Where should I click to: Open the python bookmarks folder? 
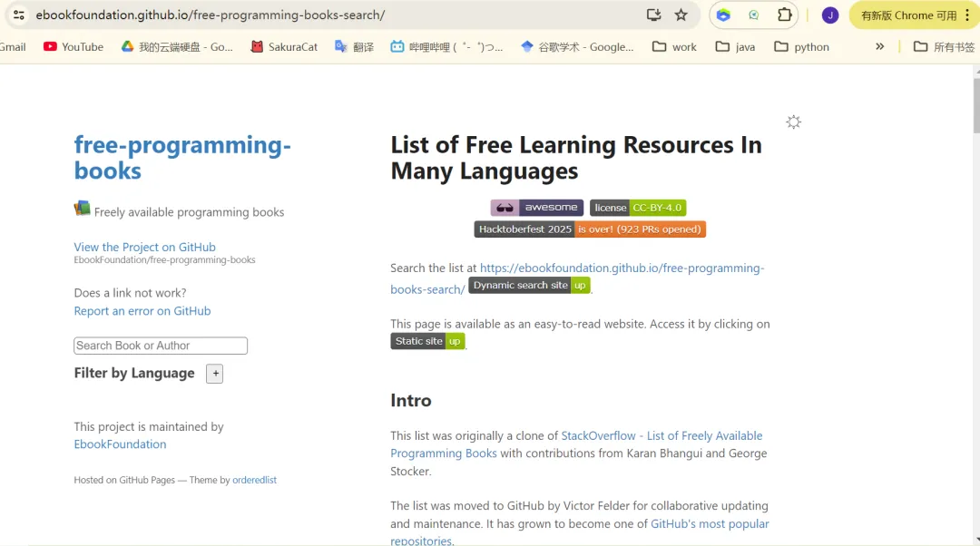801,47
